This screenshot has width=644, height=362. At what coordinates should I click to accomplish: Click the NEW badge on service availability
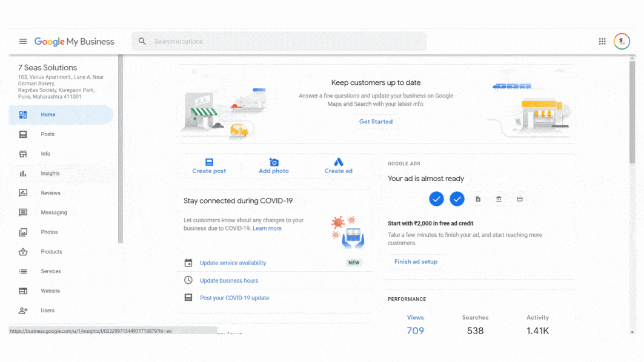point(354,263)
